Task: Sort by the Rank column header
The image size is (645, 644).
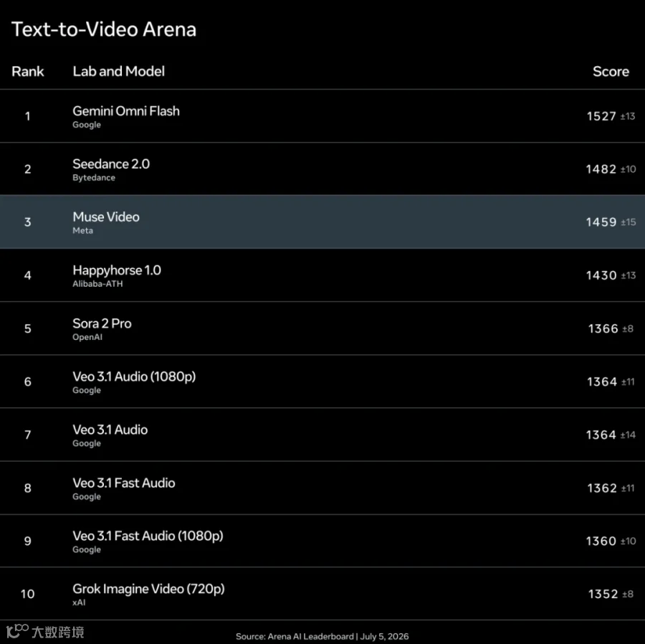Action: point(27,71)
